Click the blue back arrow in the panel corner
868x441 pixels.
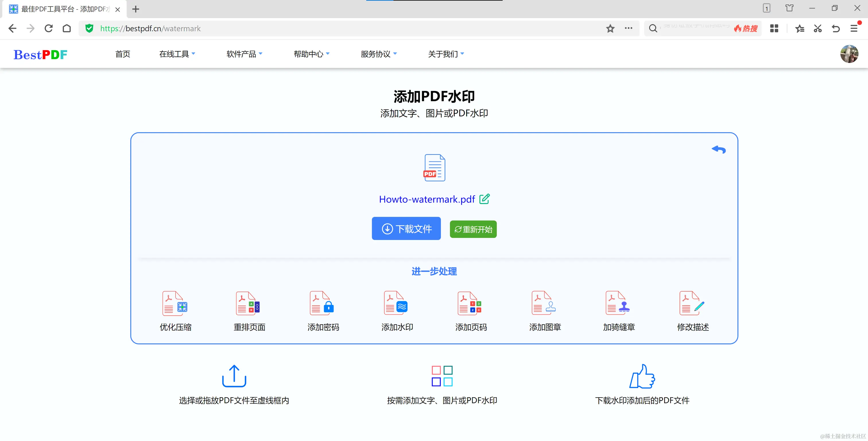[718, 149]
